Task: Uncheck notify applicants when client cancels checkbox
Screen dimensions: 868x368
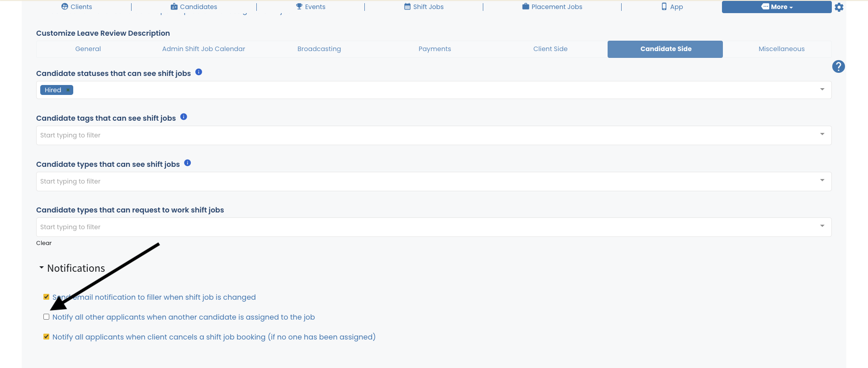Action: click(x=46, y=337)
